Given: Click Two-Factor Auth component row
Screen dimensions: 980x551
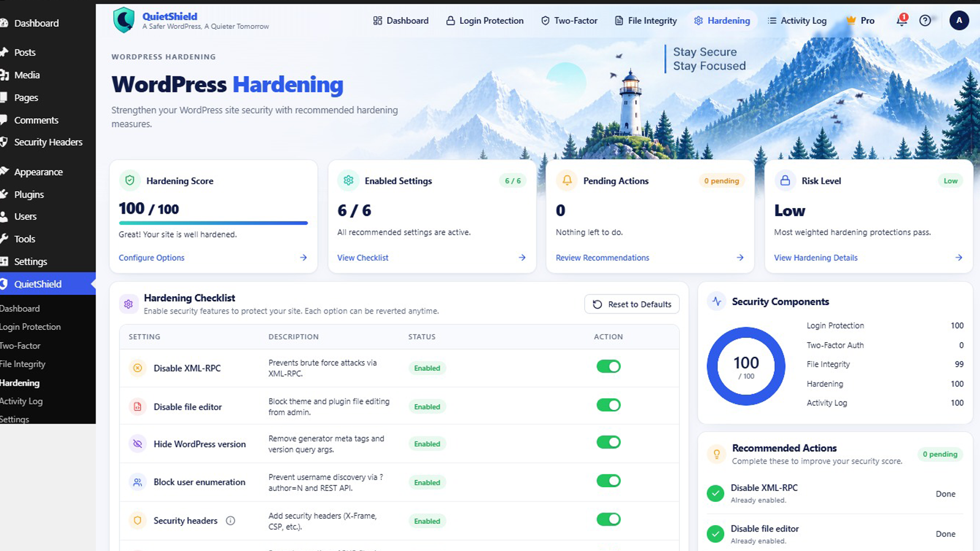Looking at the screenshot, I should point(885,345).
